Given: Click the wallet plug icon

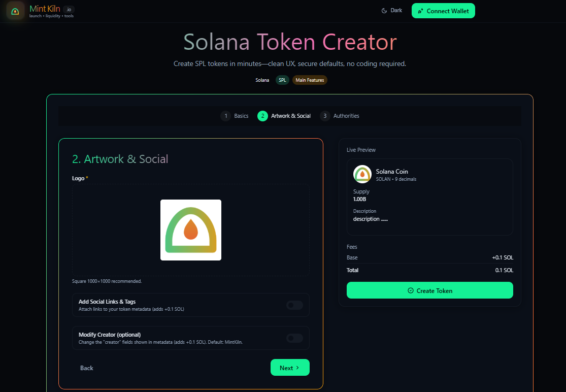Looking at the screenshot, I should point(420,11).
